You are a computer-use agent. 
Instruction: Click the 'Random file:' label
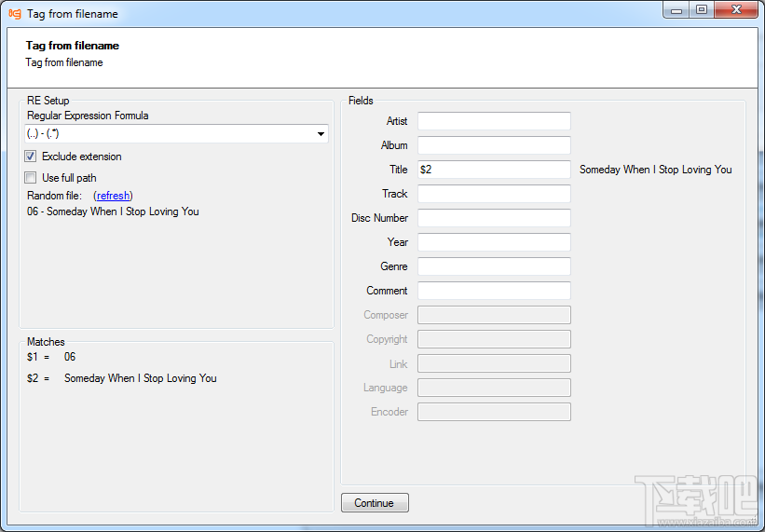click(x=55, y=196)
